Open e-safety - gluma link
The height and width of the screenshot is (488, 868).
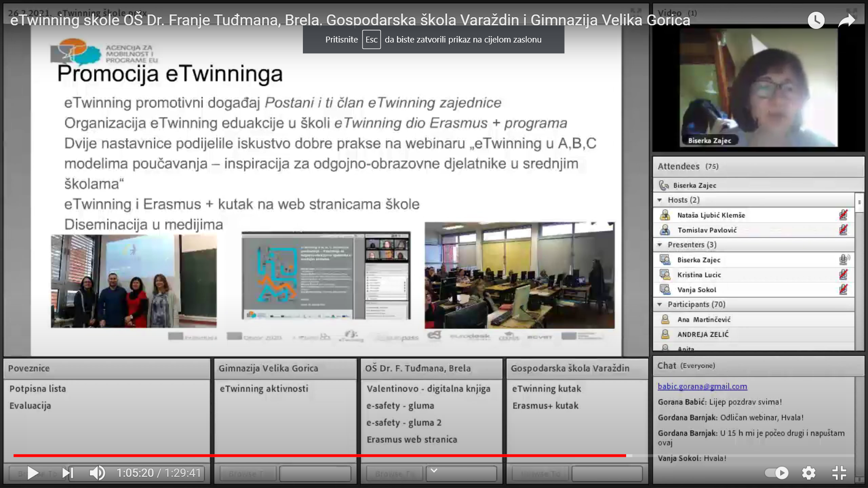400,405
